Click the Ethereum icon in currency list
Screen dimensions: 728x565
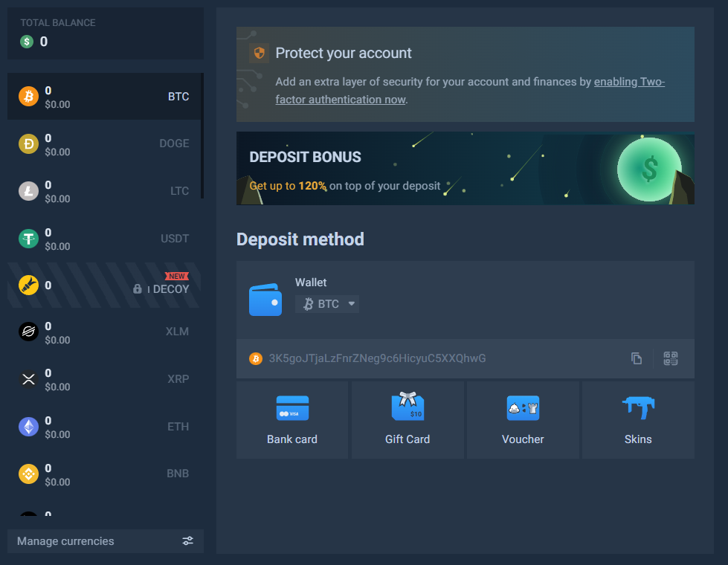[x=28, y=427]
